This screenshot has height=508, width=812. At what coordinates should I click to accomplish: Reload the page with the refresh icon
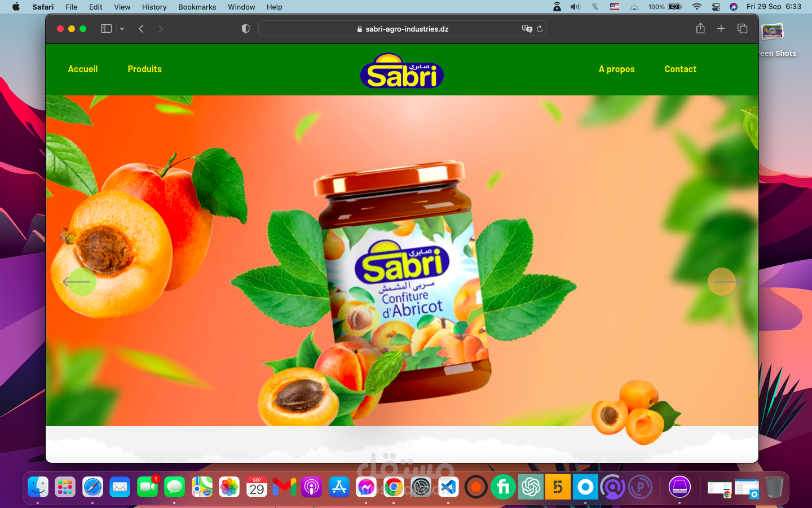point(540,29)
